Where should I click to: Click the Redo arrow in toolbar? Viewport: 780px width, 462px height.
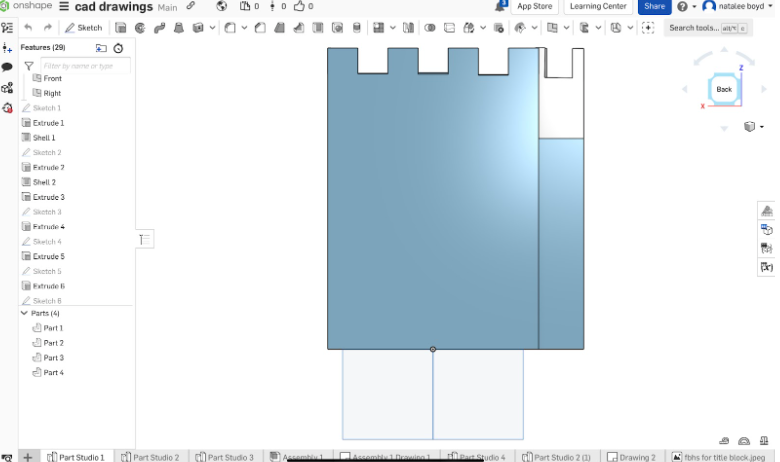tap(47, 28)
